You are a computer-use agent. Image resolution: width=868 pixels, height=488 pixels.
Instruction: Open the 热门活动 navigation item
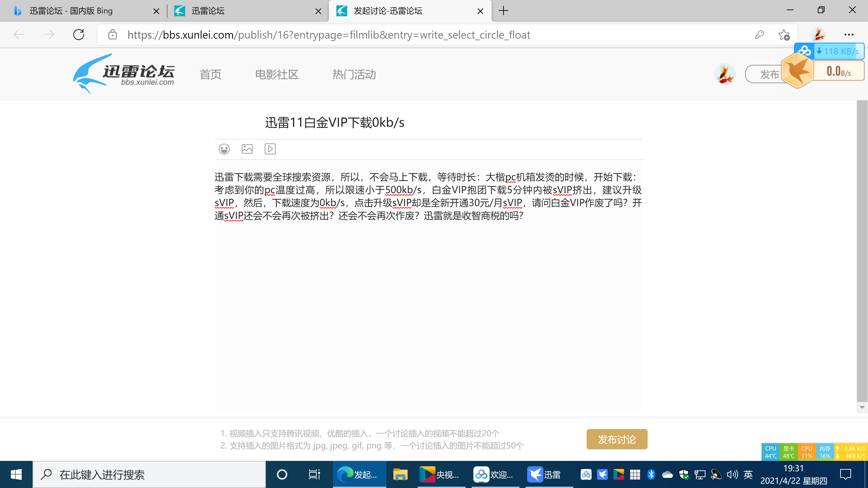coord(354,74)
